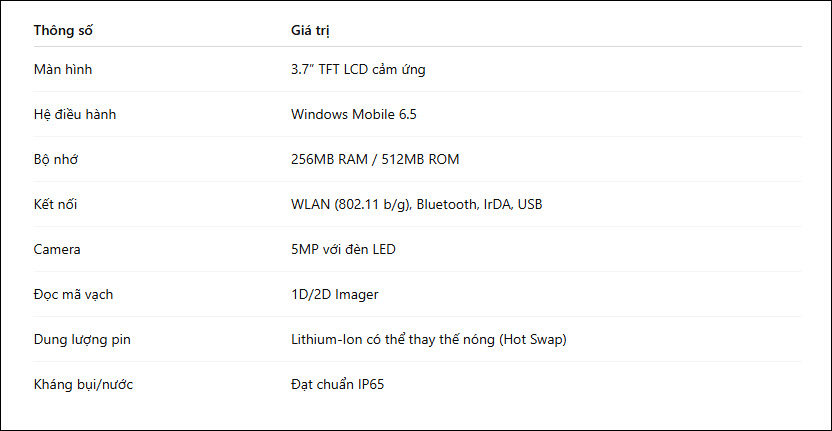Select the 'Kết nối' row label
Screen dimensions: 832x431
coord(55,204)
